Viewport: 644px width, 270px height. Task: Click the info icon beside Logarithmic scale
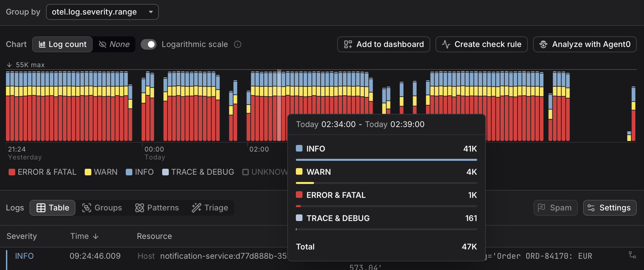click(x=238, y=44)
